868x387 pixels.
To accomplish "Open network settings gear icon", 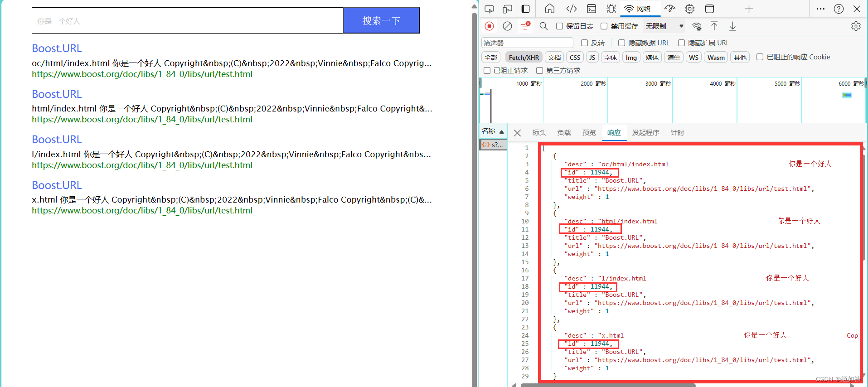I will point(856,26).
